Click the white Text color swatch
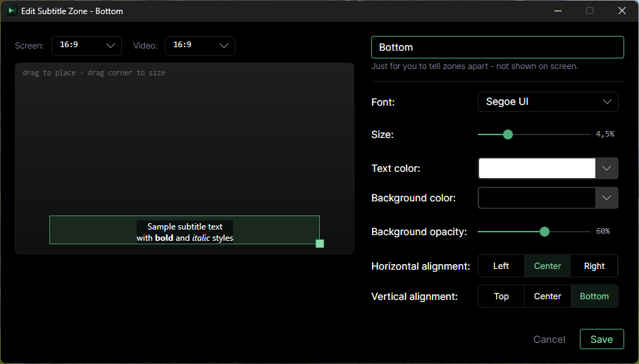Screen dimensions: 639x364 (x=537, y=168)
